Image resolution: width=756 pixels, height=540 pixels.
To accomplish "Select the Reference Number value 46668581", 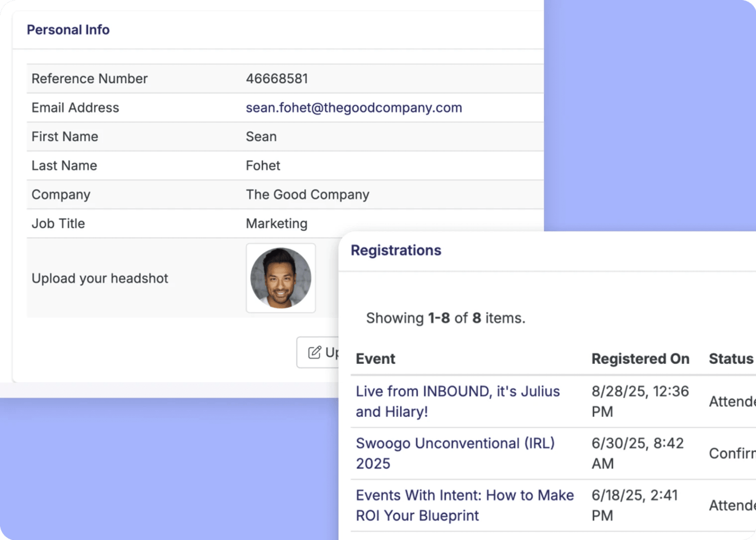I will (x=277, y=78).
